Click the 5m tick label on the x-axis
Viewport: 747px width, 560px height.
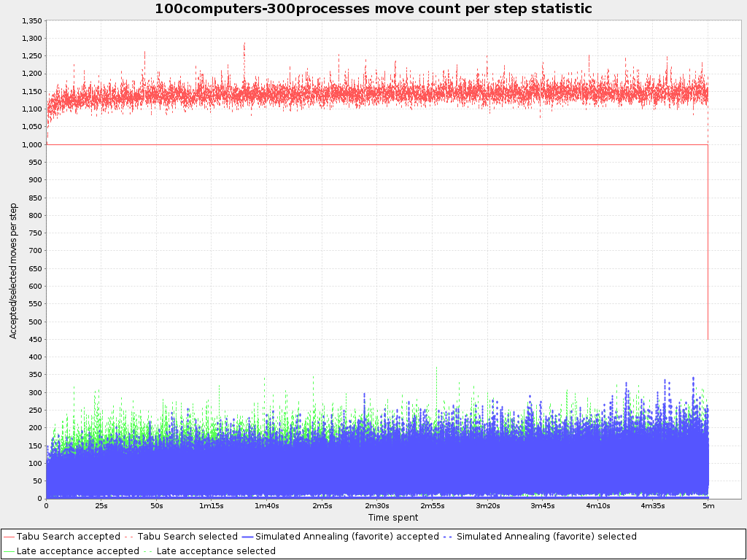[x=707, y=504]
